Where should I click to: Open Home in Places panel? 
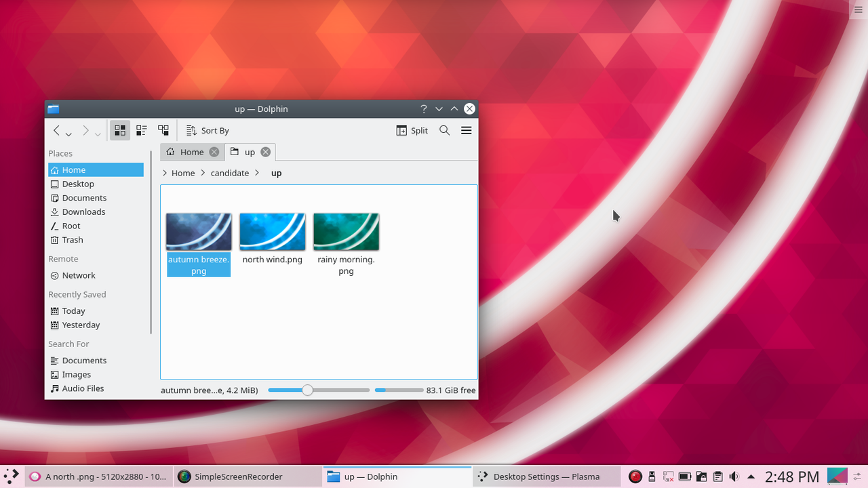click(x=96, y=169)
